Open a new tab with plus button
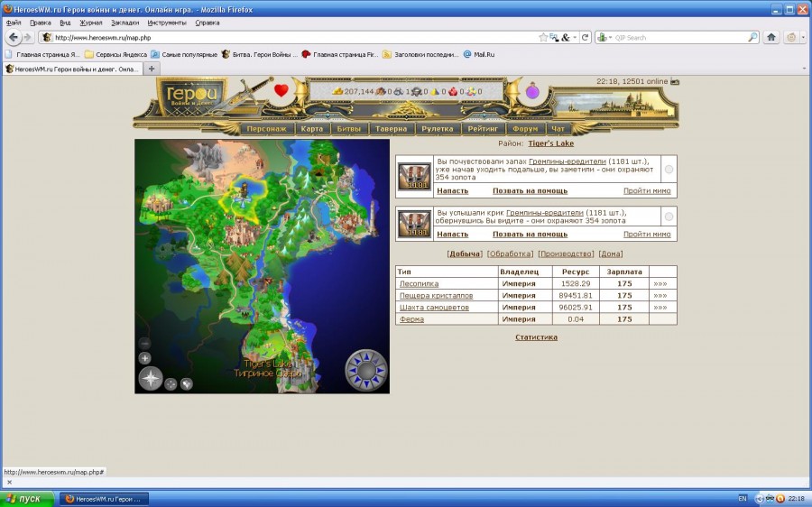812x507 pixels. coord(152,69)
